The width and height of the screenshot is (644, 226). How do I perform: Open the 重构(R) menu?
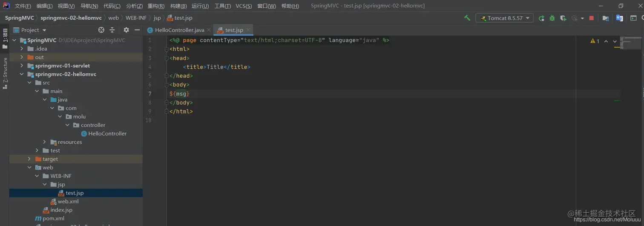(x=156, y=6)
